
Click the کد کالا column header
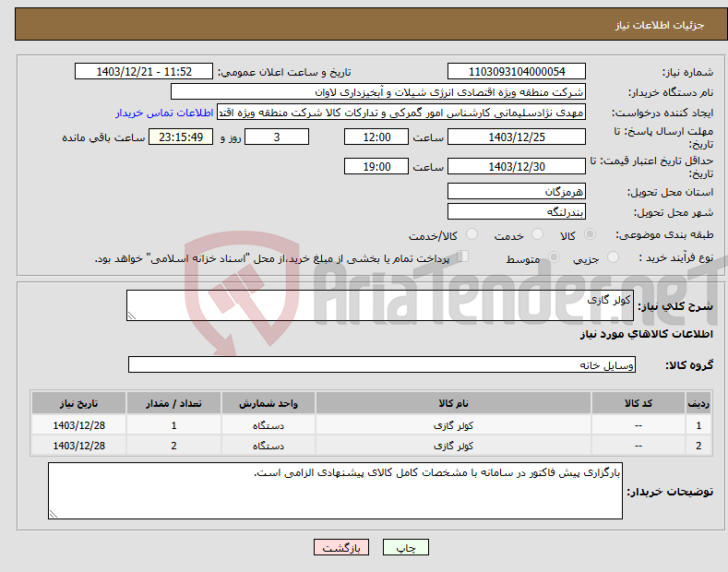638,403
